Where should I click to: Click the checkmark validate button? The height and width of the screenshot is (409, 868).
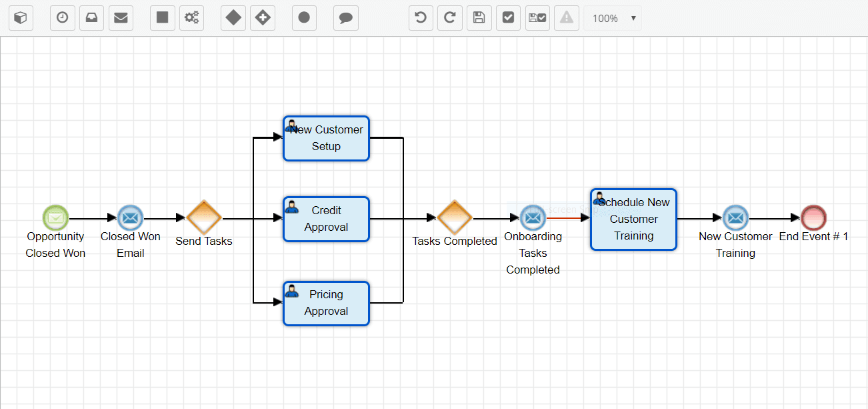click(508, 18)
